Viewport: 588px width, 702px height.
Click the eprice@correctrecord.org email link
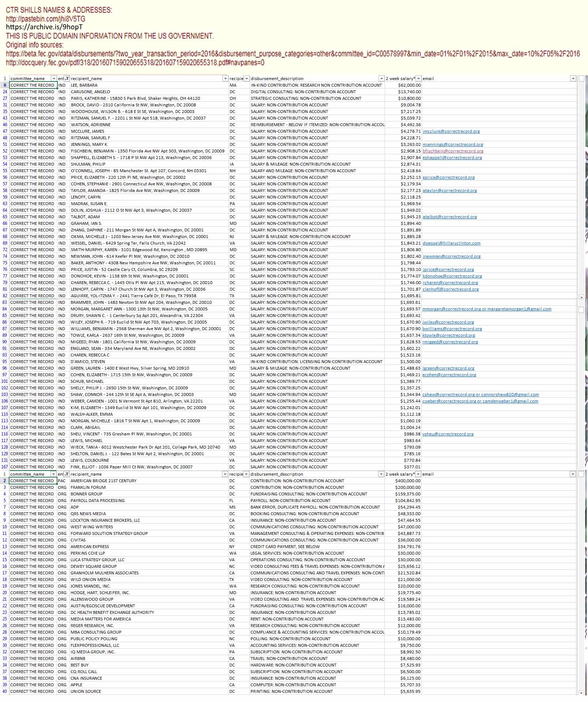point(449,177)
